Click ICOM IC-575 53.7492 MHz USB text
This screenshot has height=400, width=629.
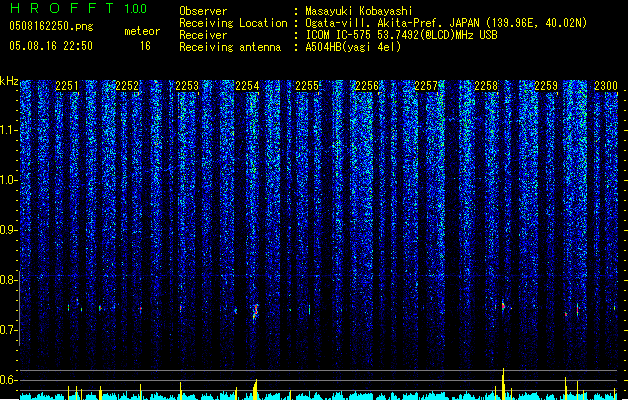(402, 35)
